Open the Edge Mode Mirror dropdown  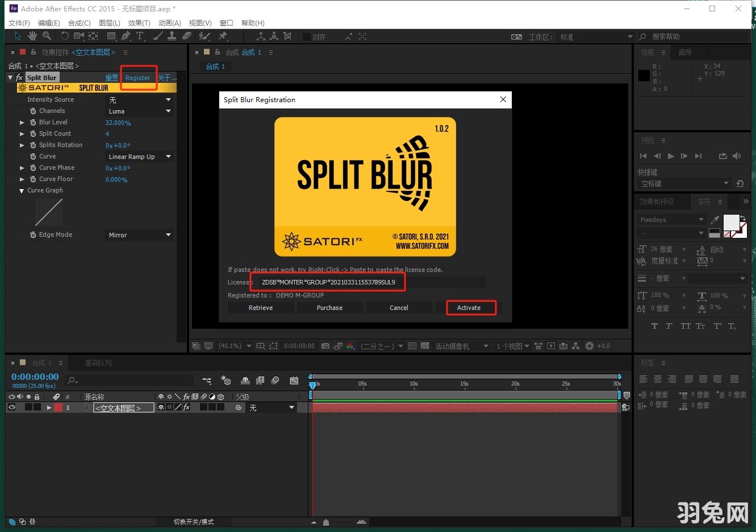coord(139,234)
